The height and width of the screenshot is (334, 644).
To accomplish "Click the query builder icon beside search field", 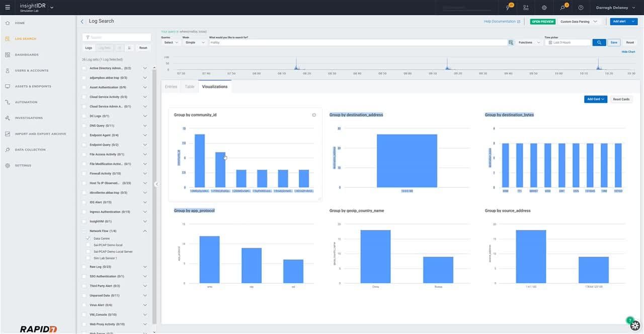I will [511, 43].
